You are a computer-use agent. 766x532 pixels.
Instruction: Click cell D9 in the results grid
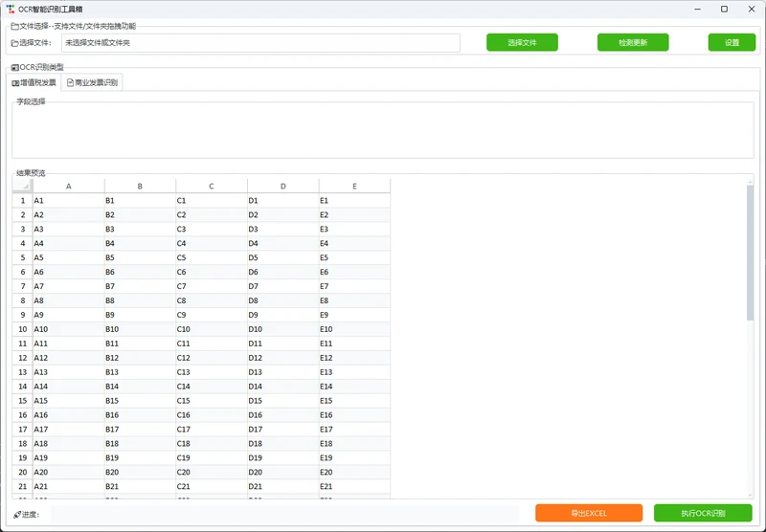(282, 315)
